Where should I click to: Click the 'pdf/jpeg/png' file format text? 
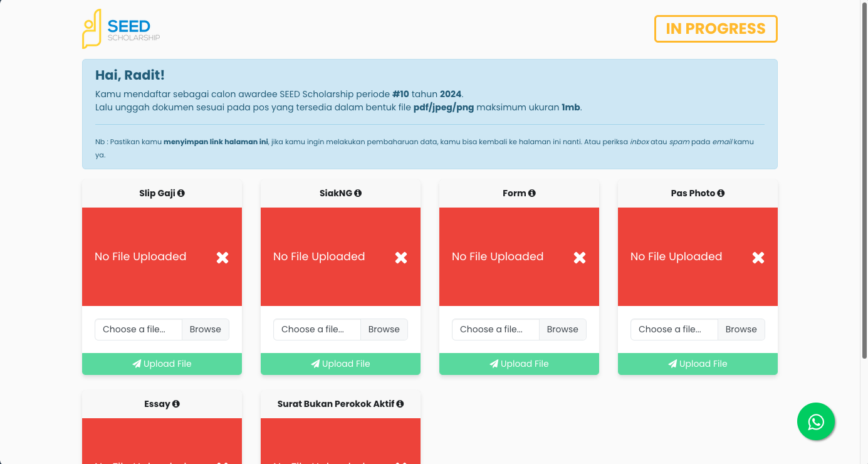[444, 107]
